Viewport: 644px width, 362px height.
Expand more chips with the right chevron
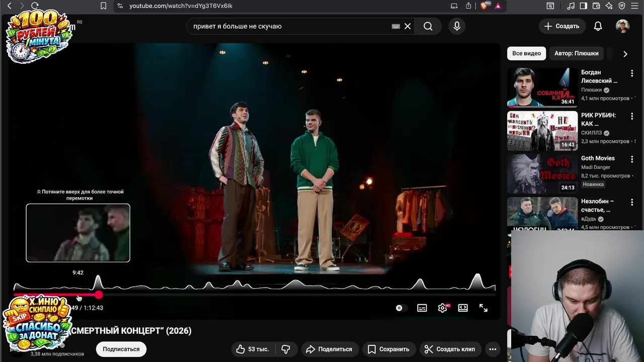(x=625, y=53)
